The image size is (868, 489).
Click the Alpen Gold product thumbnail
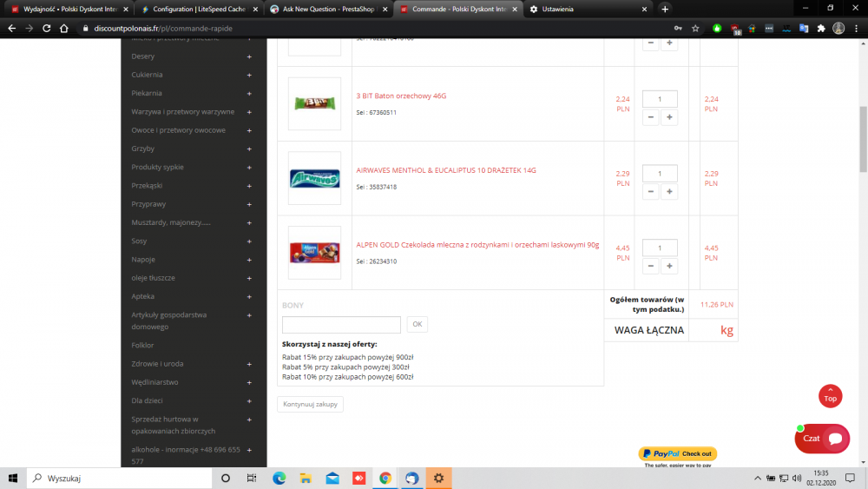click(x=314, y=253)
